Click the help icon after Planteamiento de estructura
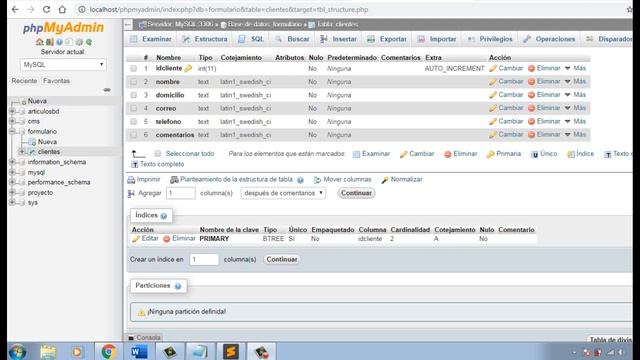 (300, 180)
